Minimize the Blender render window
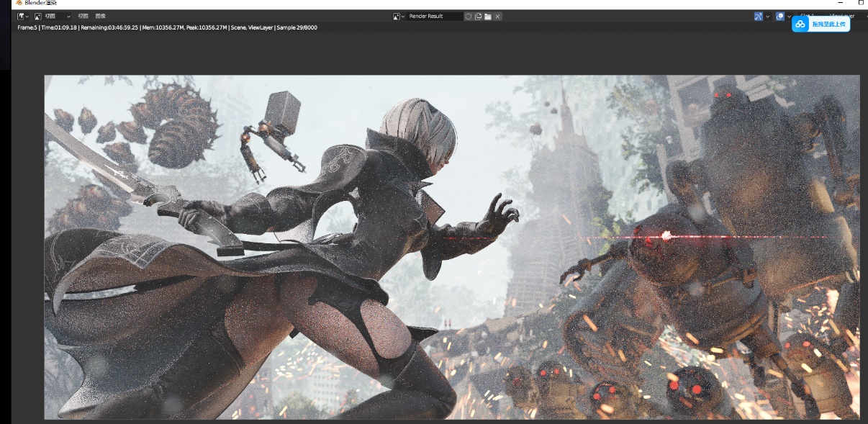The height and width of the screenshot is (424, 868). 839,3
